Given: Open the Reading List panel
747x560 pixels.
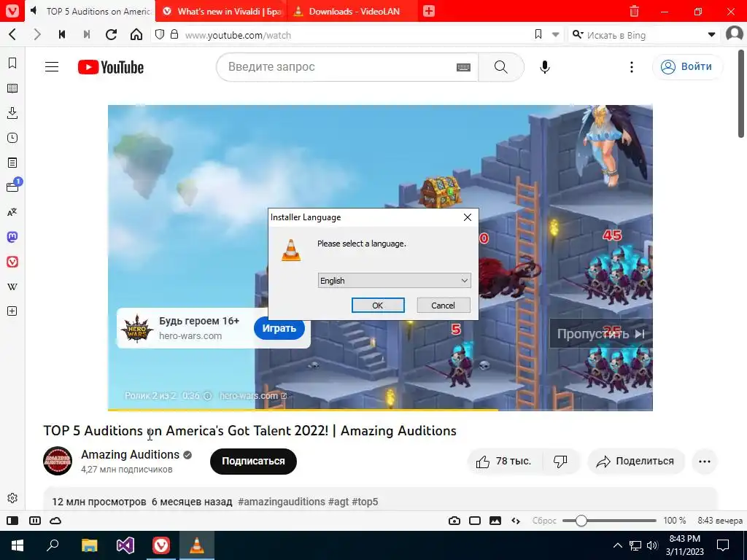Looking at the screenshot, I should 12,88.
